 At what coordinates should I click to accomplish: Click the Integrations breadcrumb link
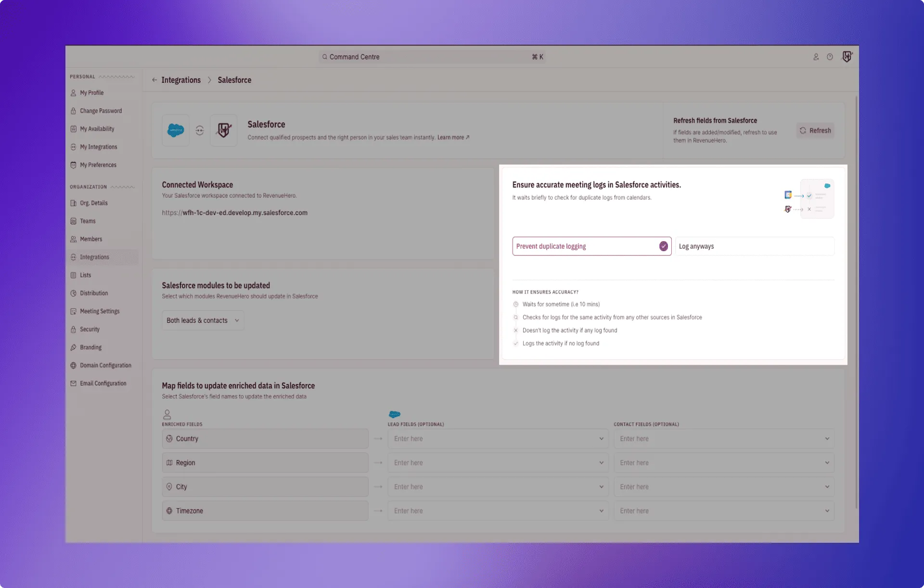[x=181, y=80]
